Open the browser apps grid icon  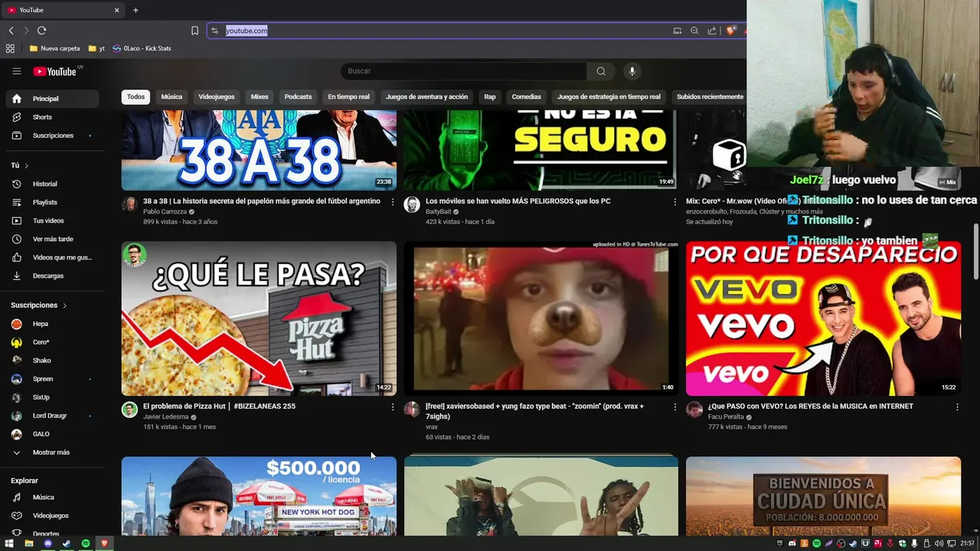pyautogui.click(x=10, y=48)
